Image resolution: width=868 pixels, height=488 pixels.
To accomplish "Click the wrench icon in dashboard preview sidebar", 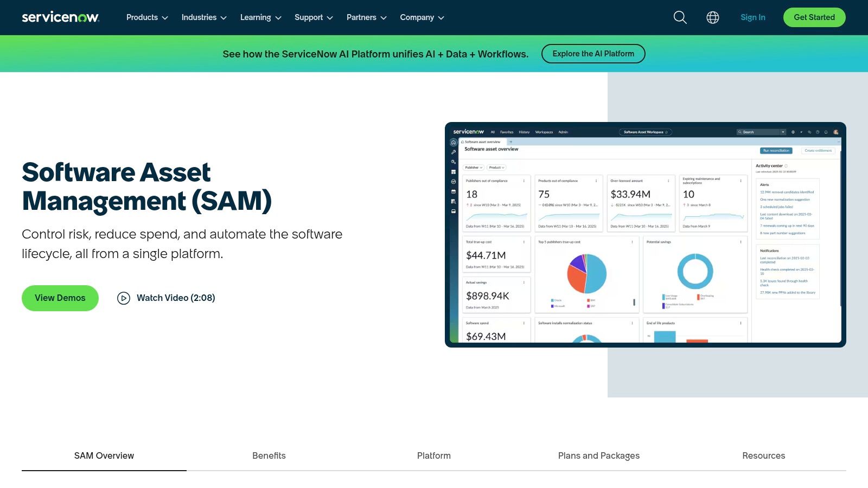I will 454,152.
